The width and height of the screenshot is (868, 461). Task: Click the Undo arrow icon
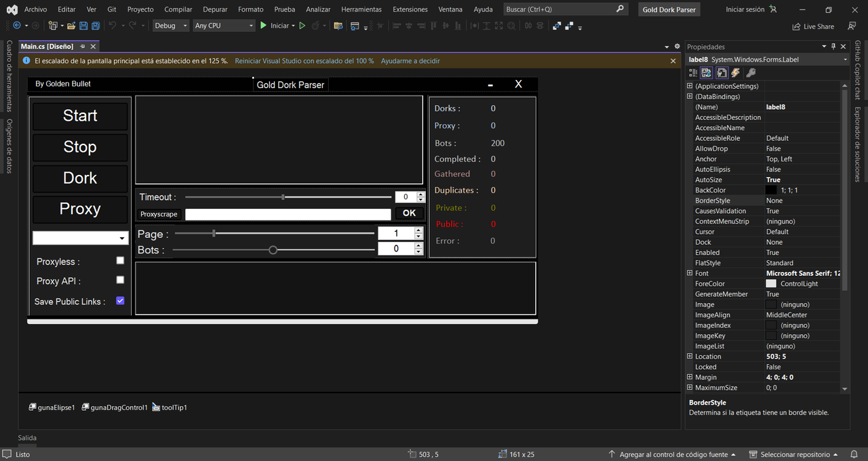tap(113, 25)
